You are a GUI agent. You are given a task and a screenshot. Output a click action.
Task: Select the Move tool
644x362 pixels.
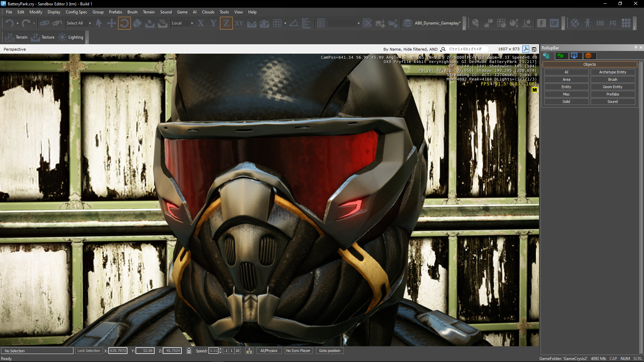pyautogui.click(x=111, y=23)
